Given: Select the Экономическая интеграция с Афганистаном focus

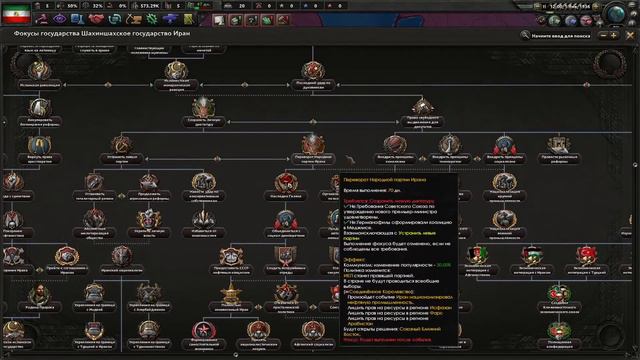Looking at the screenshot, I should tap(478, 260).
